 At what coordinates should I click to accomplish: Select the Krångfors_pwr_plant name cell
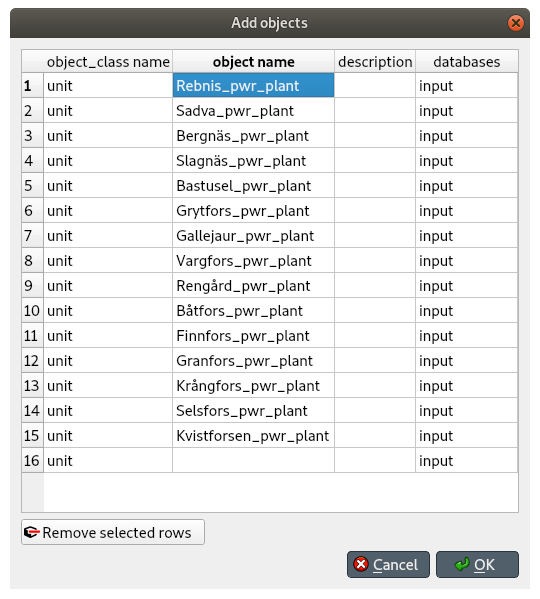(254, 385)
